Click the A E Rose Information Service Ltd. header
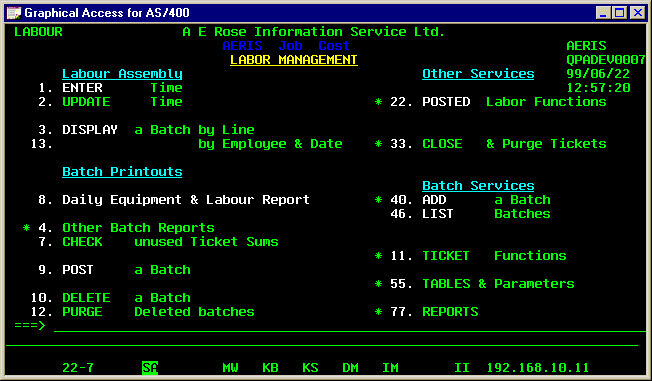This screenshot has width=652, height=381. point(314,32)
